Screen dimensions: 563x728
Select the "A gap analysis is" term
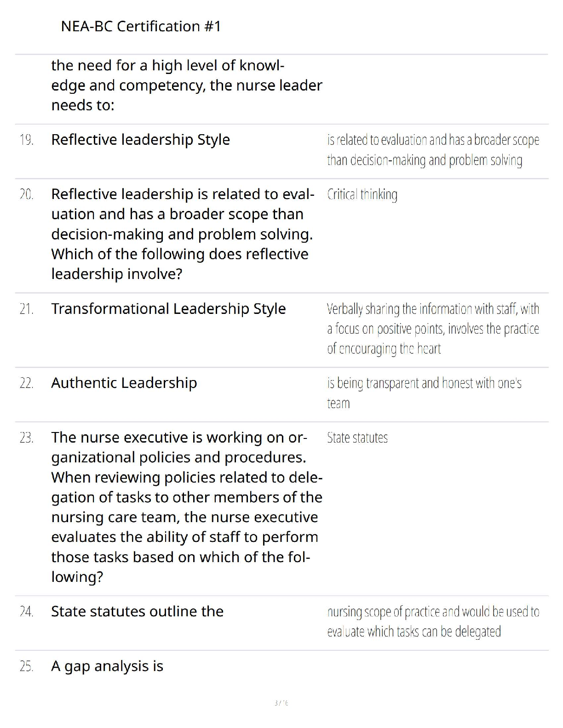pos(107,666)
